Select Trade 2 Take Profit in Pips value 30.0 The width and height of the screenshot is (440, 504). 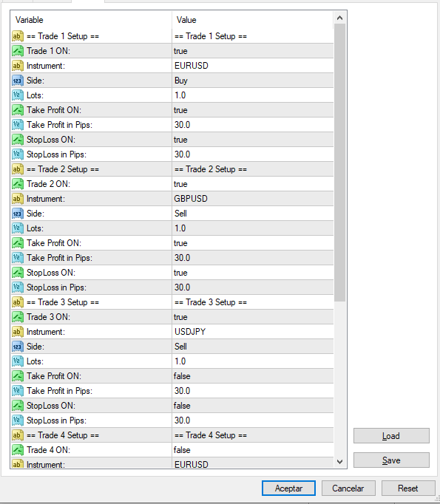[253, 258]
